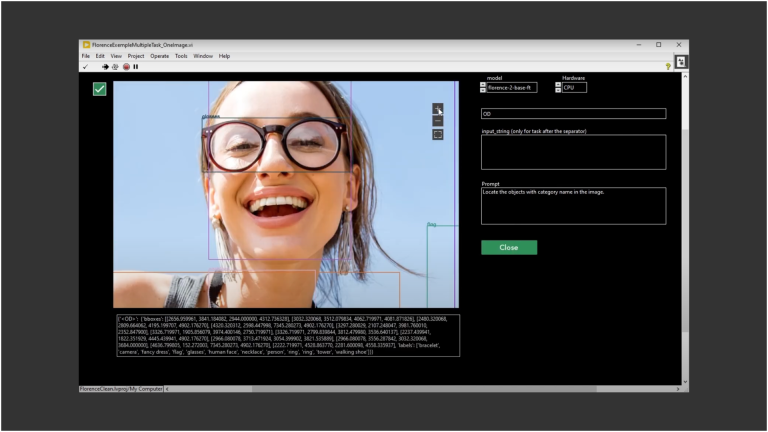The image size is (768, 432).
Task: Click the green Close button
Action: tap(509, 247)
